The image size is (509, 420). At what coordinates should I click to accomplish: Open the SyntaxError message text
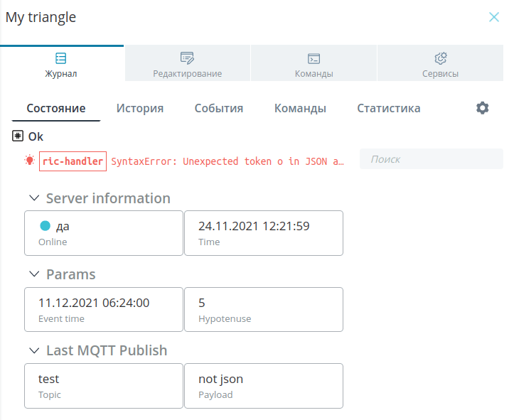[x=227, y=161]
